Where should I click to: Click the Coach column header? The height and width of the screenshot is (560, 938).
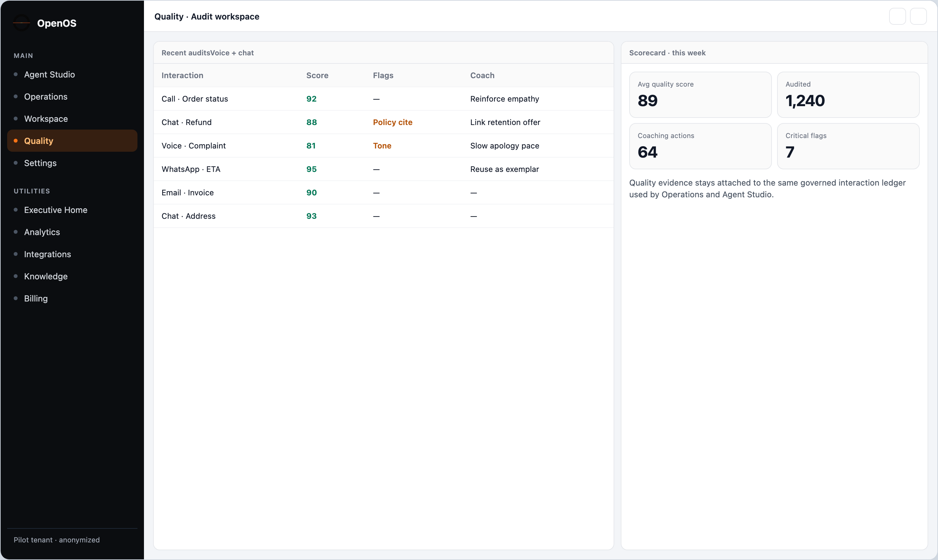click(482, 76)
